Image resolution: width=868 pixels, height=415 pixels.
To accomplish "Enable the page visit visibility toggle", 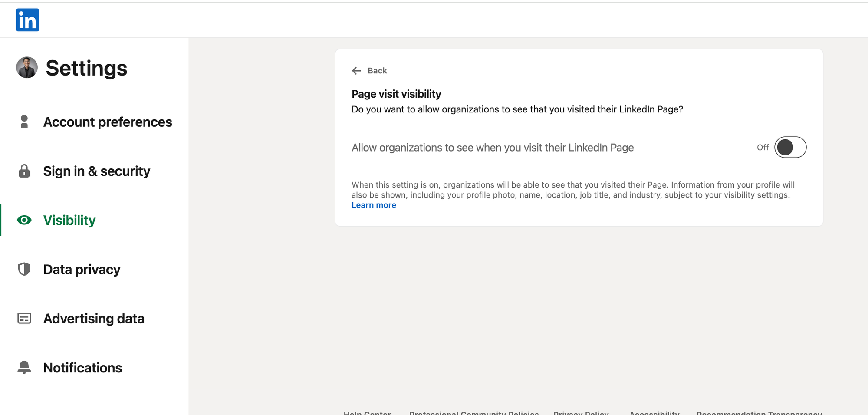I will coord(790,148).
